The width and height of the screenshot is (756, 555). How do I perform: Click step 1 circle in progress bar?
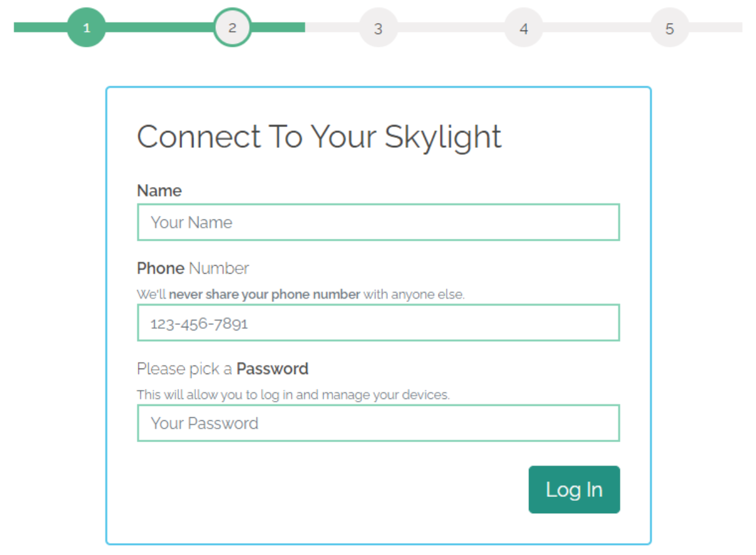86,27
